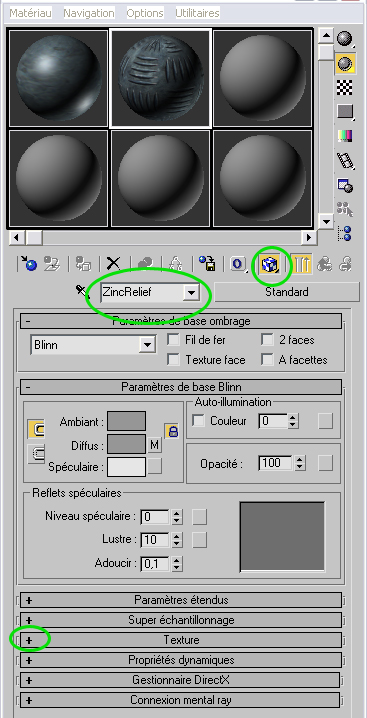
Task: Open the Material/Map Navigator icon
Action: click(x=345, y=233)
